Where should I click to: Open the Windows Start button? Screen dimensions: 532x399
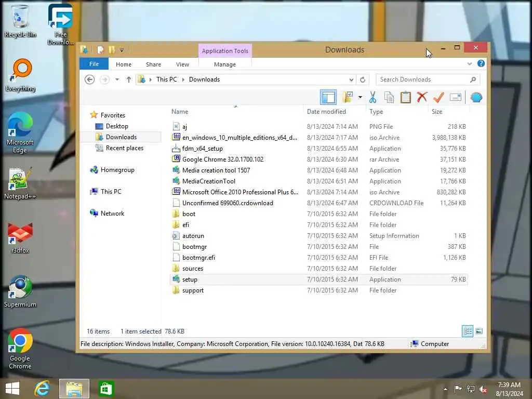[x=12, y=389]
